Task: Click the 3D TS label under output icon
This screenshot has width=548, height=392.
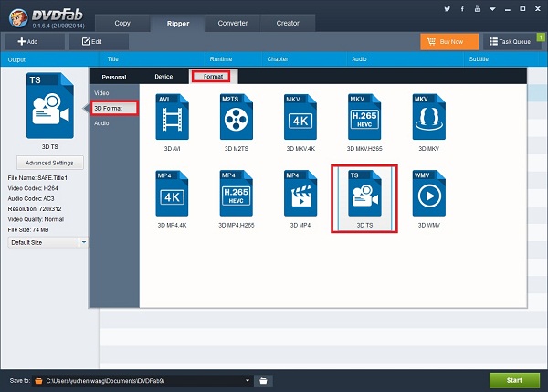Action: click(50, 147)
